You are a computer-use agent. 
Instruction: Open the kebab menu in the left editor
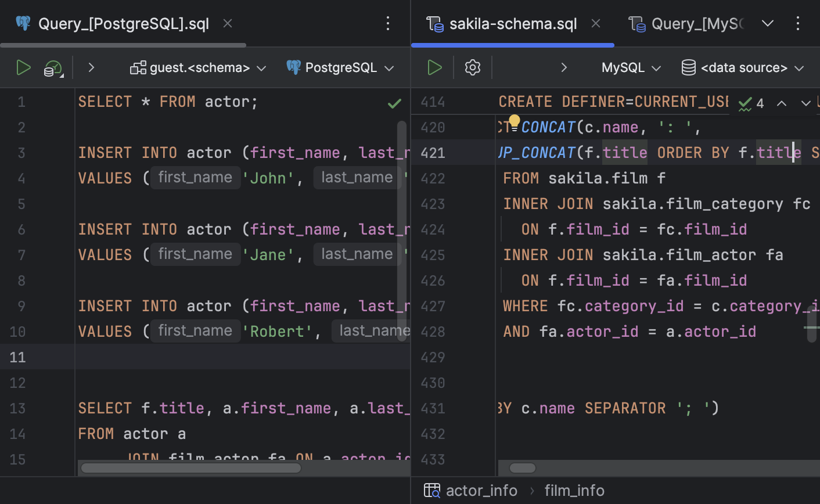[x=387, y=23]
